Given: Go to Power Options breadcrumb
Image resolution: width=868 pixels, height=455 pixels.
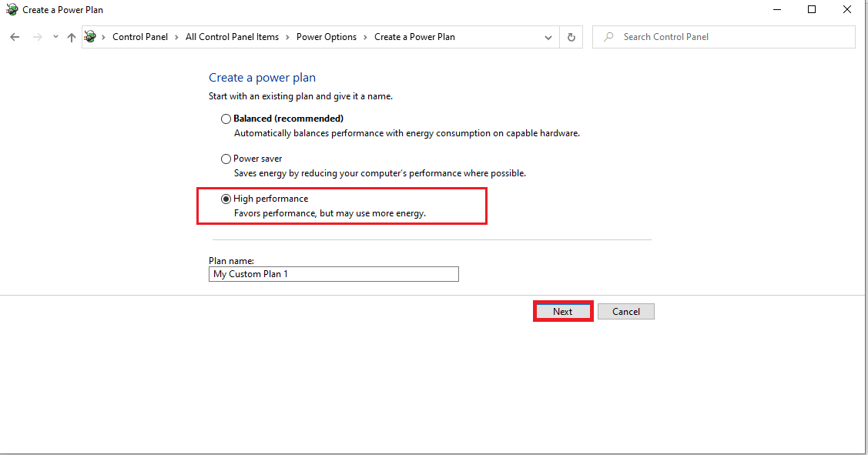Looking at the screenshot, I should point(327,37).
